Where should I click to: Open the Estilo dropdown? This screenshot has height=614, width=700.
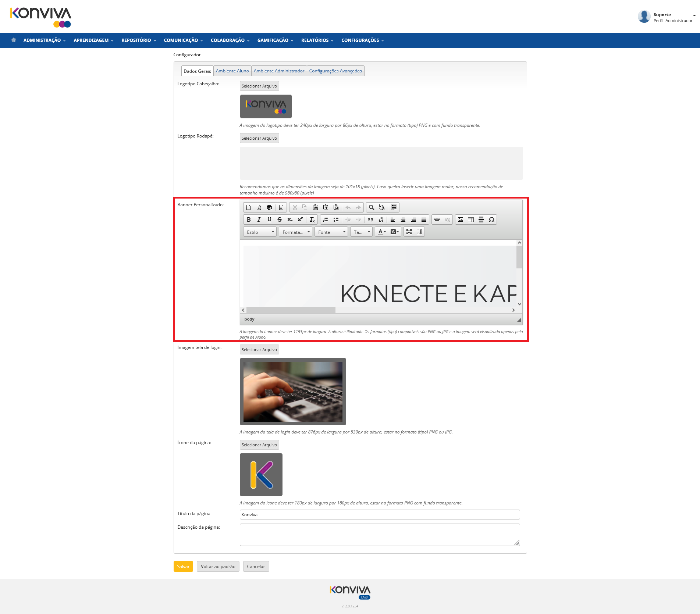coord(260,232)
